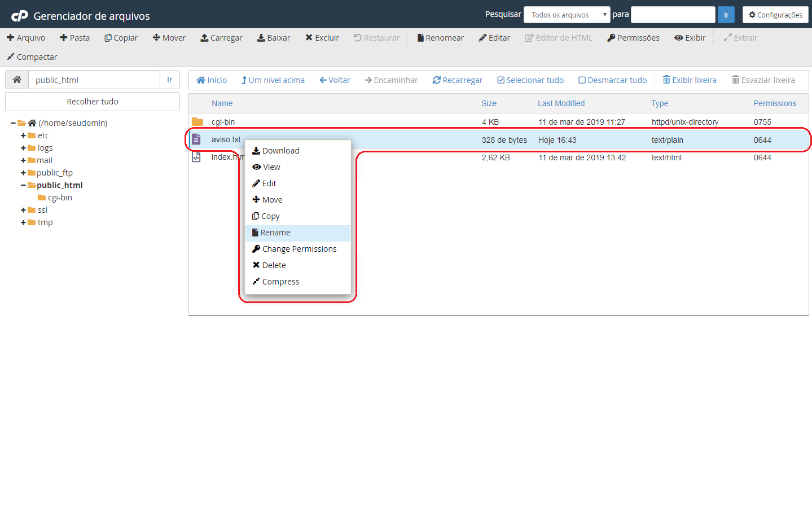Click Exibir to view the file
Image resolution: width=812 pixels, height=508 pixels.
tap(690, 38)
